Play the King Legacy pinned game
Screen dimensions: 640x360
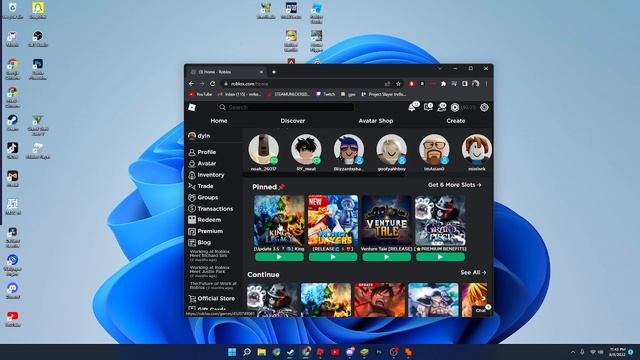click(279, 257)
